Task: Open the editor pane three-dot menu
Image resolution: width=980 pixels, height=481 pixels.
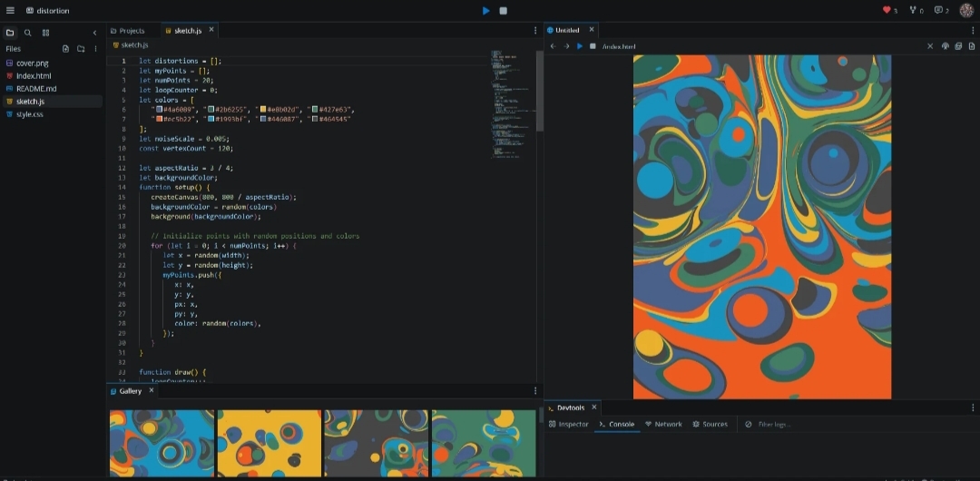Action: tap(535, 31)
